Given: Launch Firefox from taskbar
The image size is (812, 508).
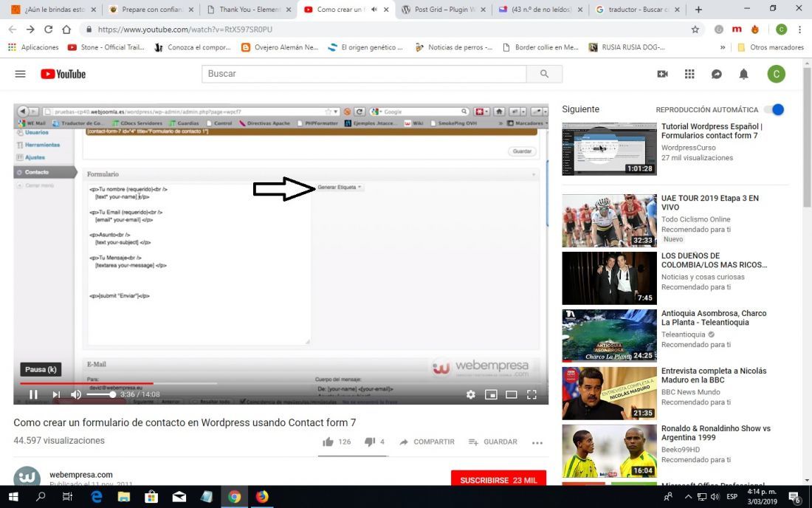Looking at the screenshot, I should [x=262, y=497].
